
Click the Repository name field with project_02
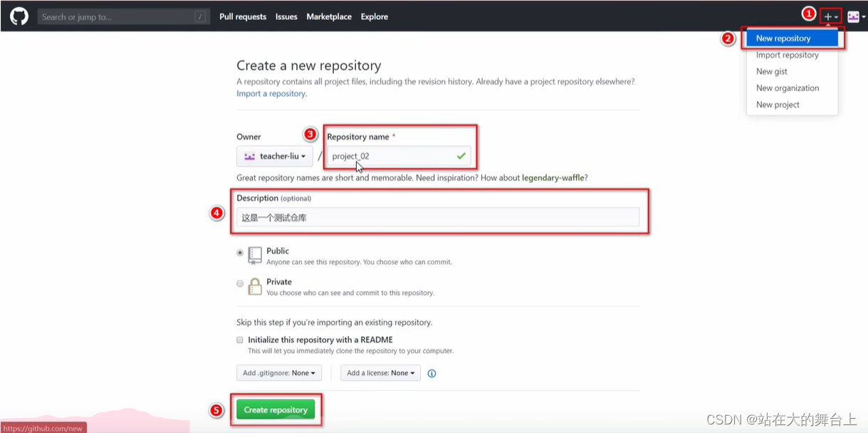click(399, 156)
